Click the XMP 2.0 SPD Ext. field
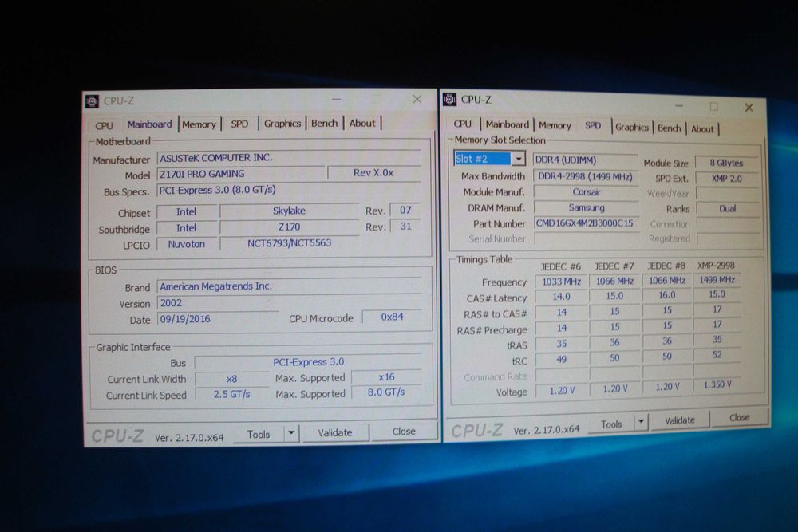The width and height of the screenshot is (798, 532). pyautogui.click(x=727, y=179)
